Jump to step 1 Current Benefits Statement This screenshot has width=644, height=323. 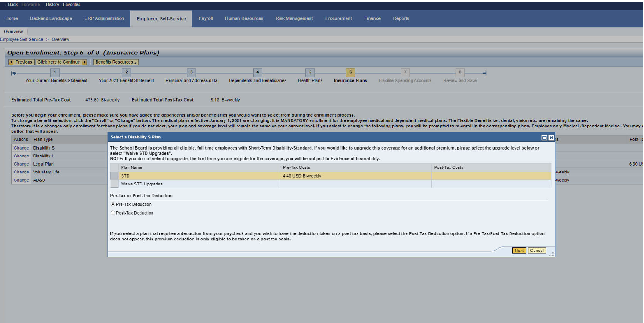pyautogui.click(x=55, y=72)
